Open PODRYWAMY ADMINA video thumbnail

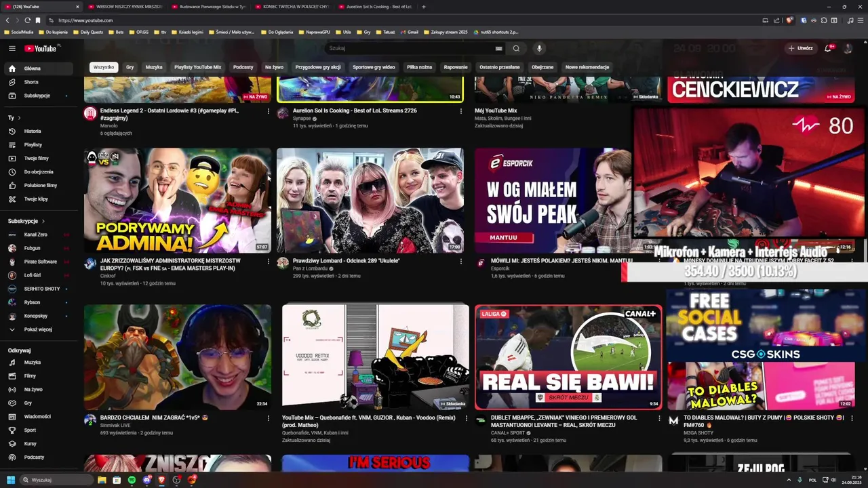178,201
